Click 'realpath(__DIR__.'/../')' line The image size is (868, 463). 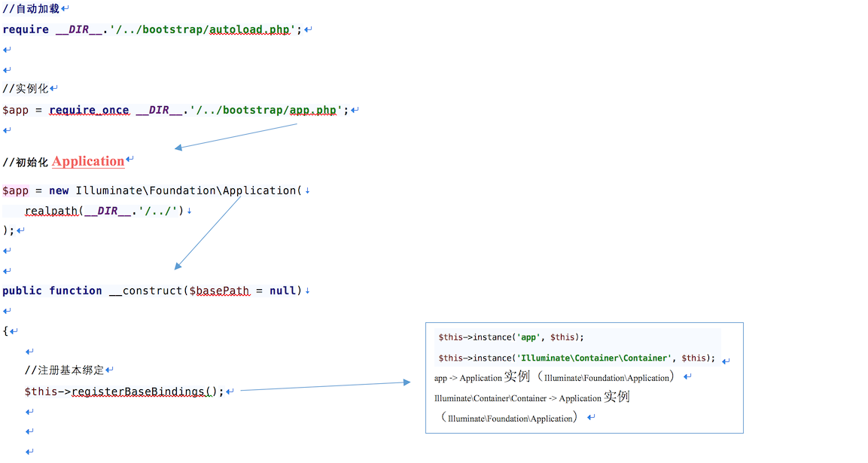coord(104,211)
